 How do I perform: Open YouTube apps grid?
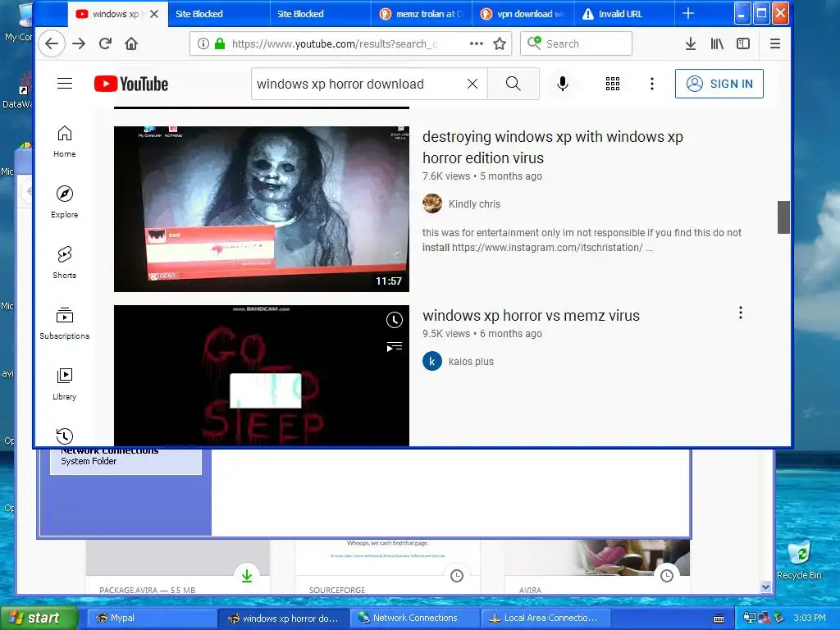pyautogui.click(x=612, y=84)
